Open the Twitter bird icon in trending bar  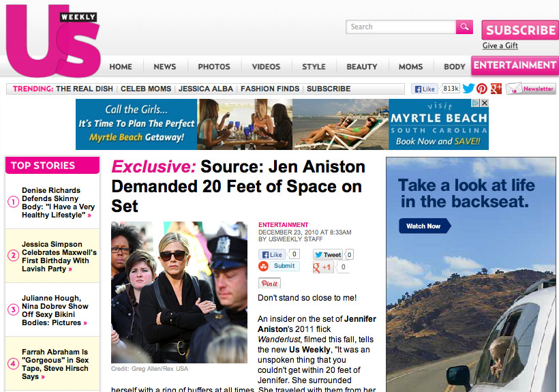point(468,89)
